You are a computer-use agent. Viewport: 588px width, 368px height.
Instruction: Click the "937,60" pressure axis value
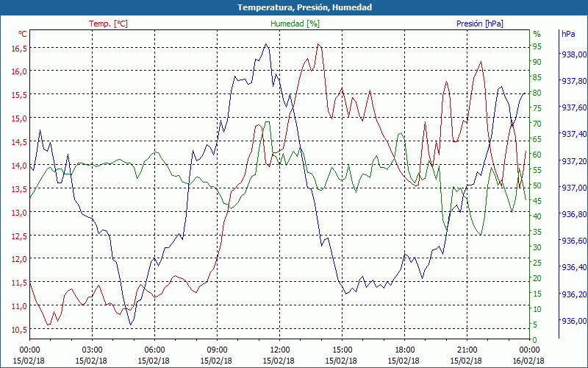pos(574,107)
